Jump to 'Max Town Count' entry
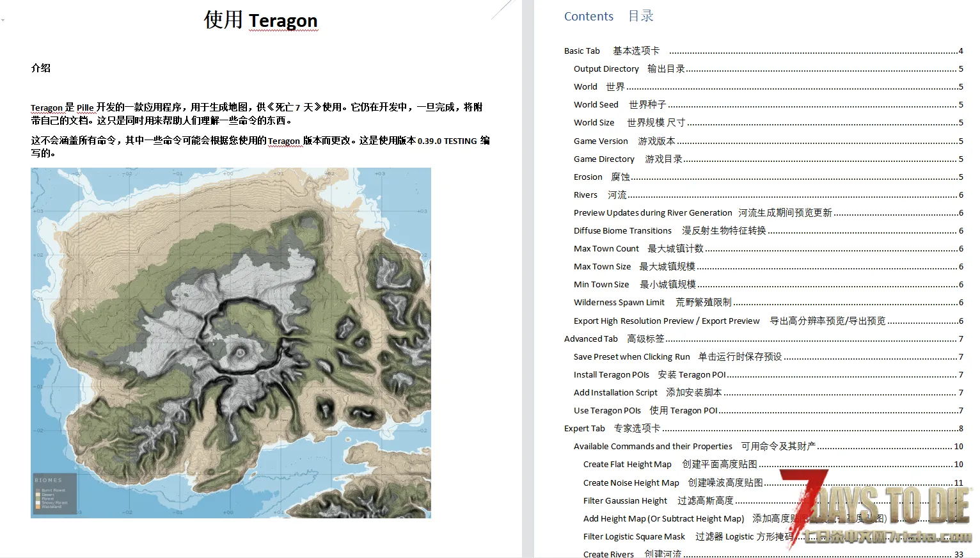 768,248
